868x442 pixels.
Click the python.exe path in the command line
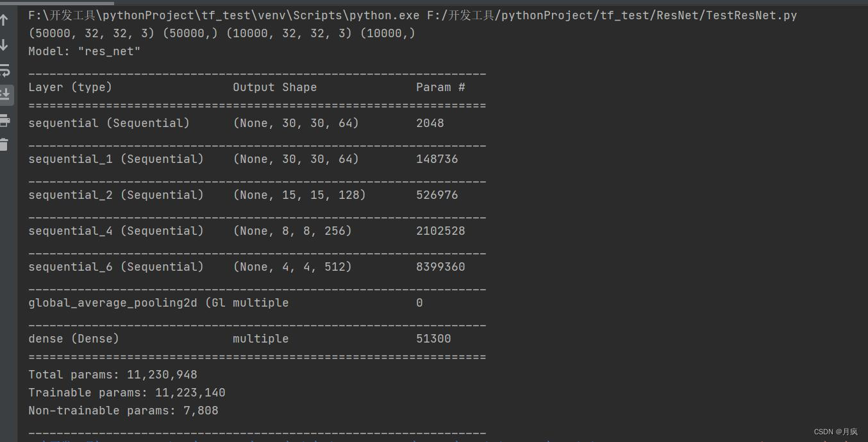pos(224,15)
